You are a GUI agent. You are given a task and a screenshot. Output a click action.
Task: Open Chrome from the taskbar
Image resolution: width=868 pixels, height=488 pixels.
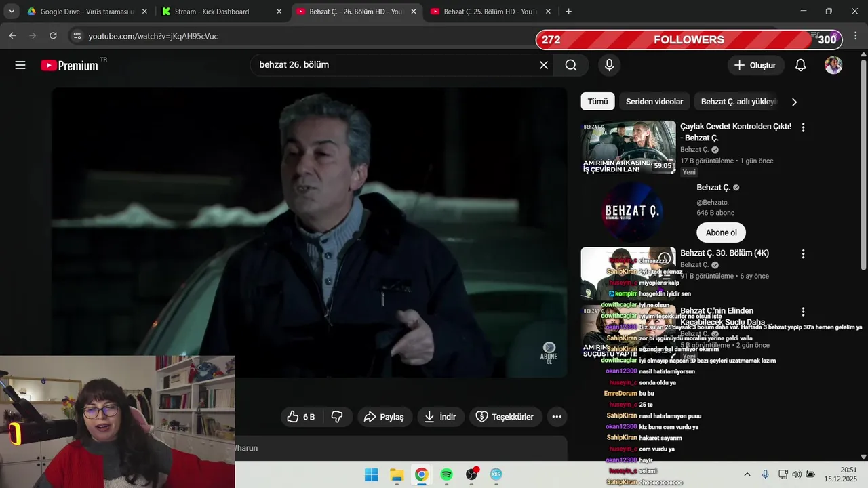coord(421,474)
